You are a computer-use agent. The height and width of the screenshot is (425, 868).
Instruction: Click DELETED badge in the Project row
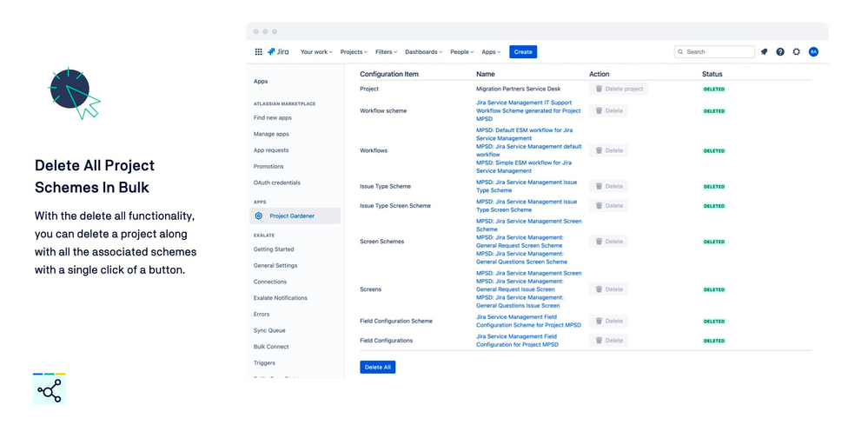713,90
